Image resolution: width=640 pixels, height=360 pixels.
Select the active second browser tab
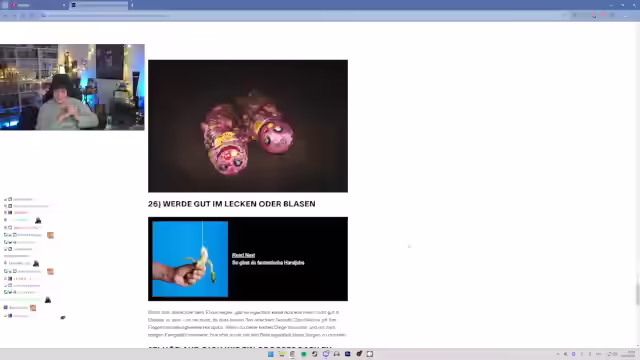click(99, 5)
